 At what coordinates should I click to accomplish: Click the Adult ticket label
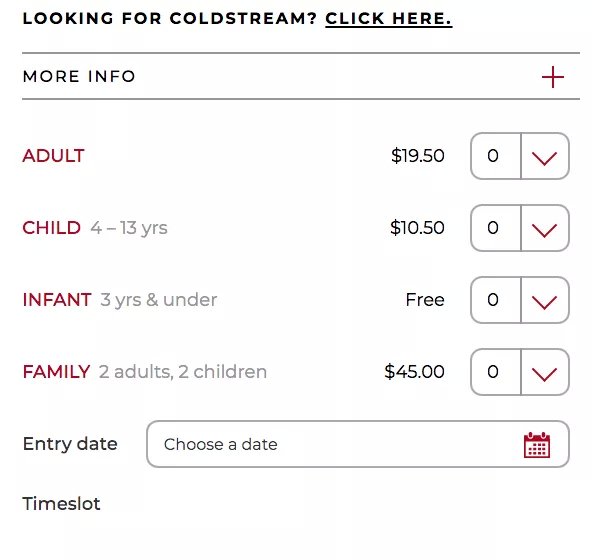click(x=53, y=156)
